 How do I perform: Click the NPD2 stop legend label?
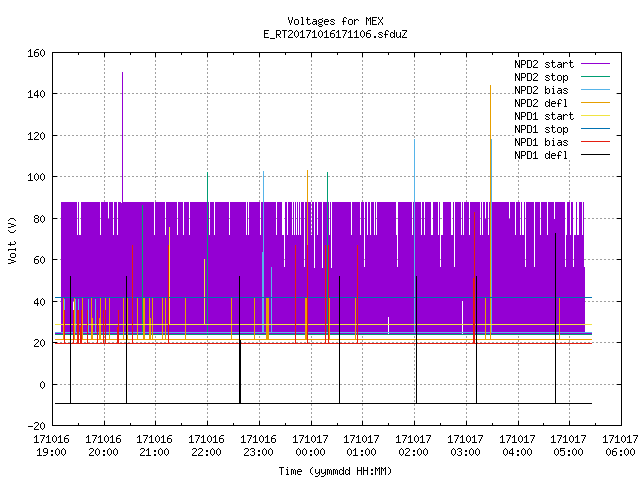[541, 77]
